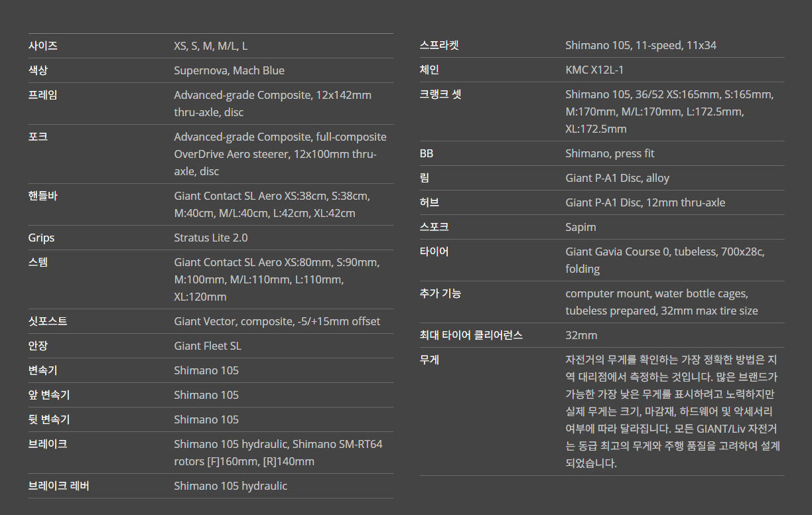
Task: Click the 싯포스트 spec label
Action: 48,321
